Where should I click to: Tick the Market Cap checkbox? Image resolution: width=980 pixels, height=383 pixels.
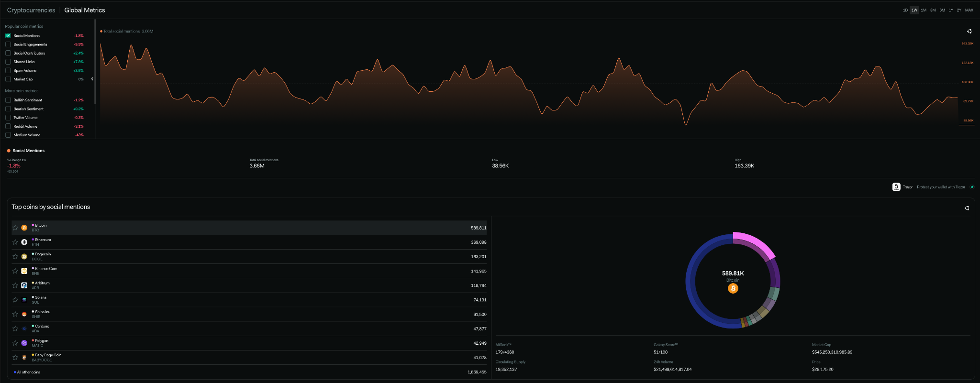point(8,79)
